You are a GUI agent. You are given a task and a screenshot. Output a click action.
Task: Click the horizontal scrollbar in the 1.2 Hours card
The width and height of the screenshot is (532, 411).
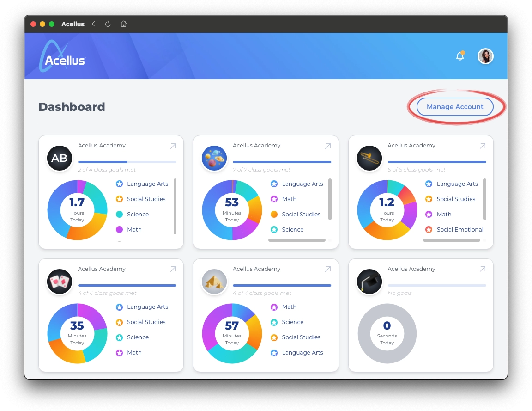coord(452,240)
